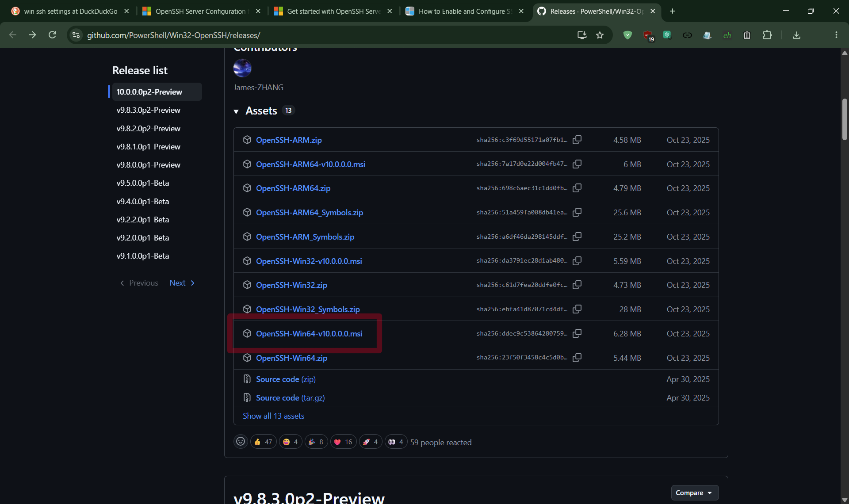Click the browser reload page icon
This screenshot has width=849, height=504.
tap(52, 35)
